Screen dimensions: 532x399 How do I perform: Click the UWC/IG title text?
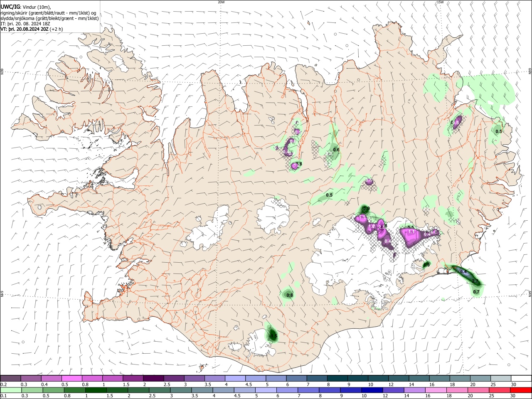click(10, 7)
